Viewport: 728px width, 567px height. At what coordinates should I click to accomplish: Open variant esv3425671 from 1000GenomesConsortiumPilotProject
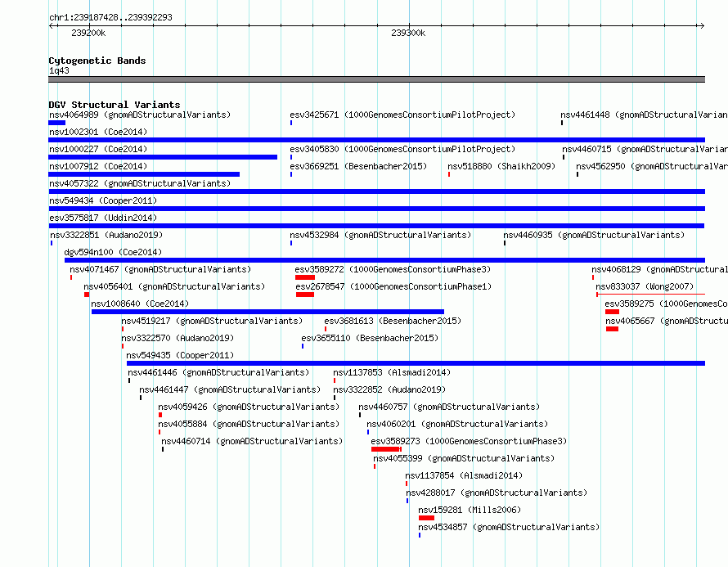pos(402,115)
